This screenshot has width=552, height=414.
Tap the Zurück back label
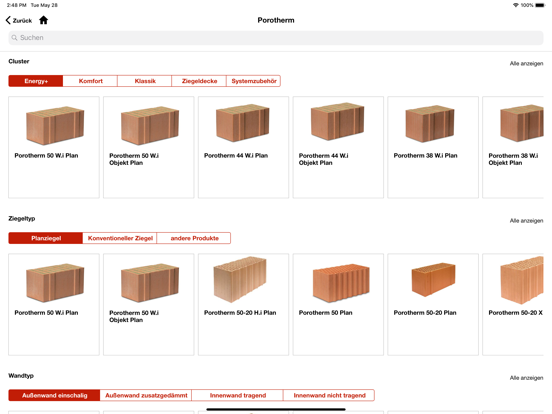click(22, 20)
